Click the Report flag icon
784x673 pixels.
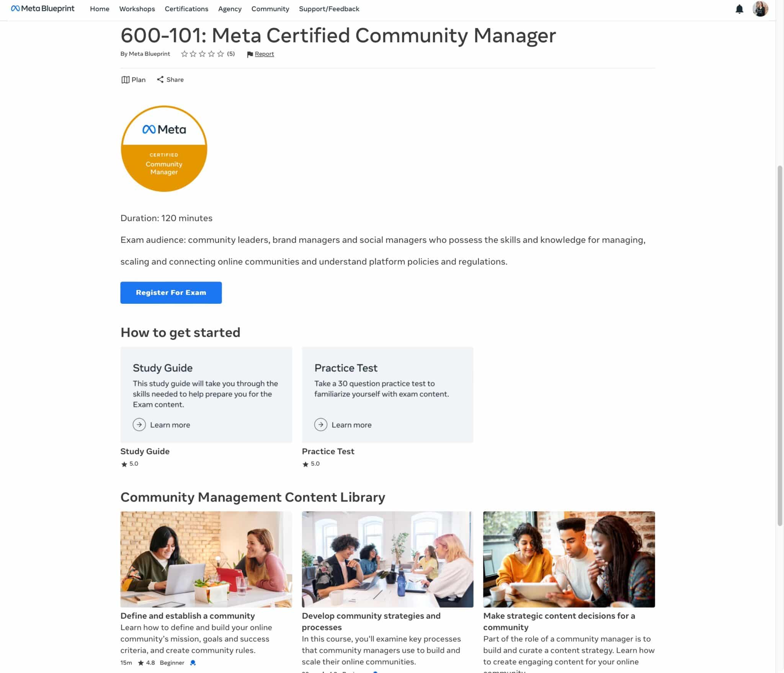[249, 54]
